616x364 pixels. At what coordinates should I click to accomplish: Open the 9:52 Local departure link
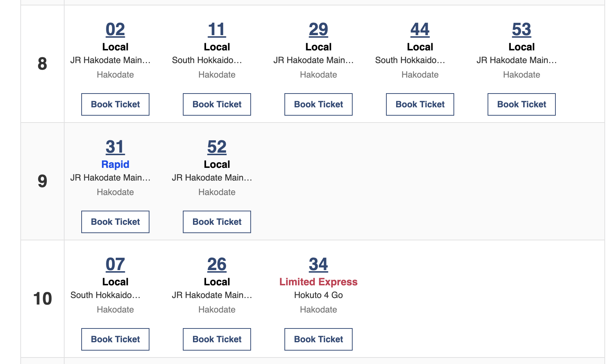[217, 147]
